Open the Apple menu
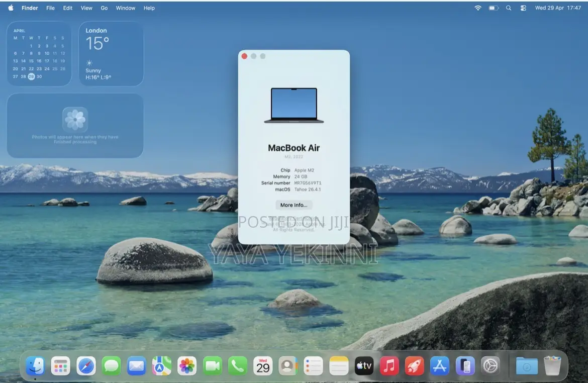 (x=11, y=8)
